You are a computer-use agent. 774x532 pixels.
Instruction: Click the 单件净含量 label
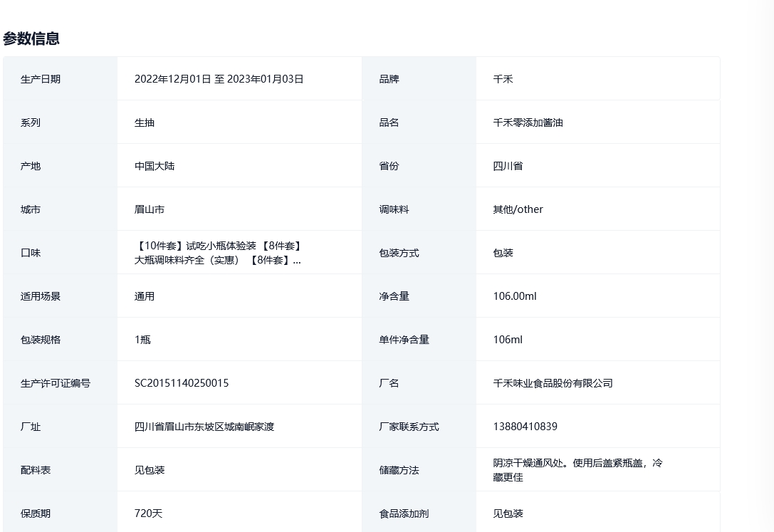point(404,340)
